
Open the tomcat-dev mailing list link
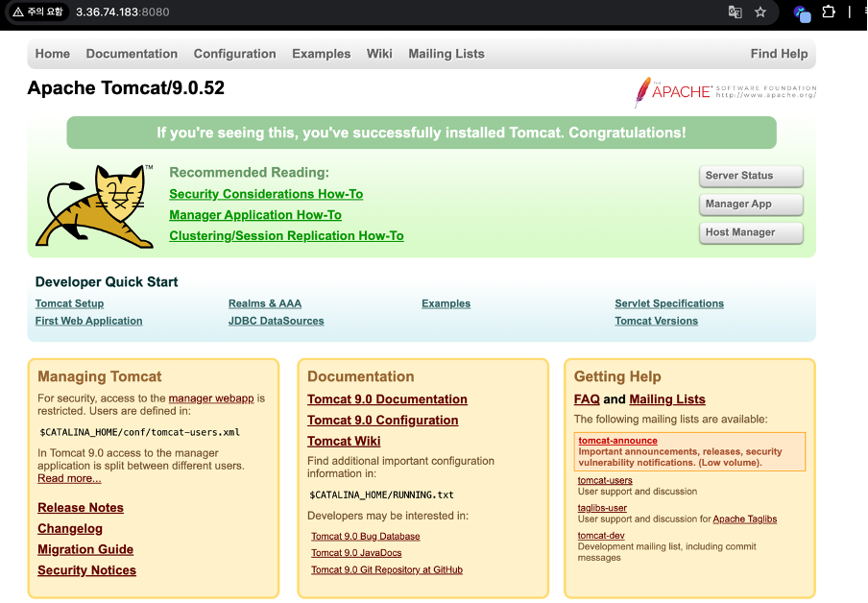(601, 536)
